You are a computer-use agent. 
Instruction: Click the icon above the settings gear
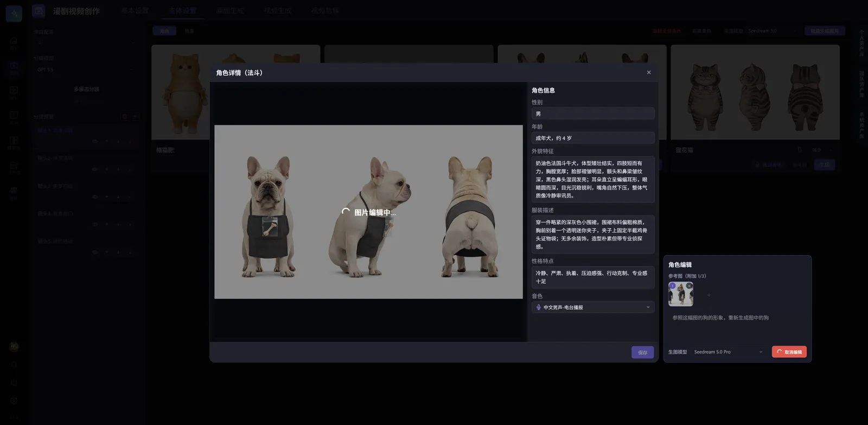(14, 383)
